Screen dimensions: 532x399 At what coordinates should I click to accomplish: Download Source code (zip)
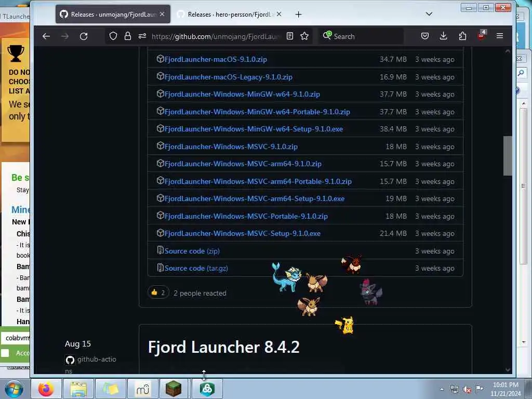[192, 251]
